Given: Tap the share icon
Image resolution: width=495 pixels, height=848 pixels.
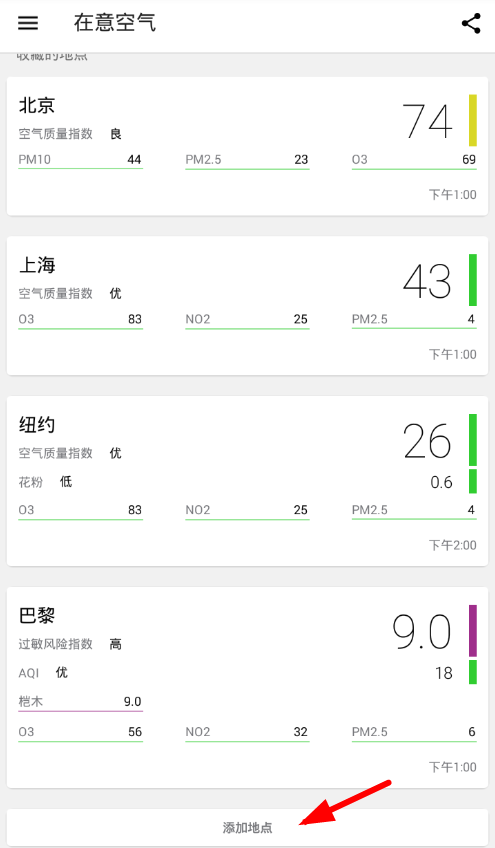Looking at the screenshot, I should pyautogui.click(x=471, y=23).
